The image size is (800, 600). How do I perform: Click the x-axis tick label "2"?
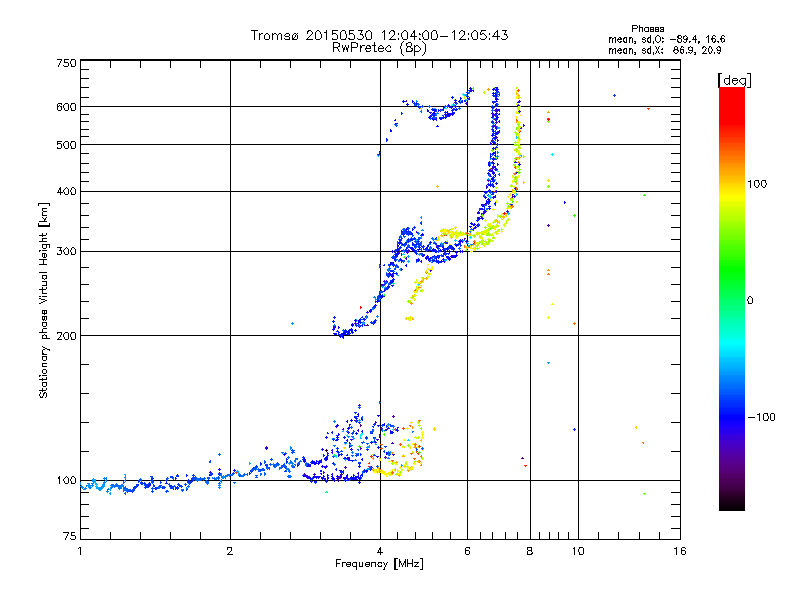230,551
